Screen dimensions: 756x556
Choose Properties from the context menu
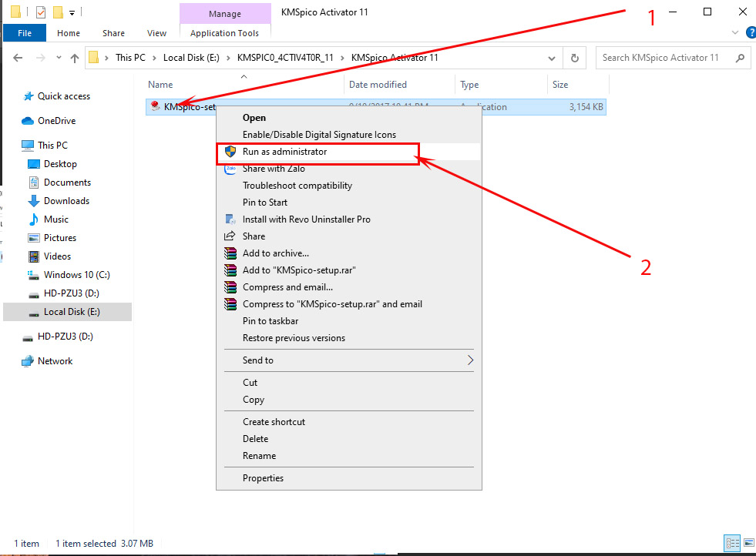tap(263, 478)
